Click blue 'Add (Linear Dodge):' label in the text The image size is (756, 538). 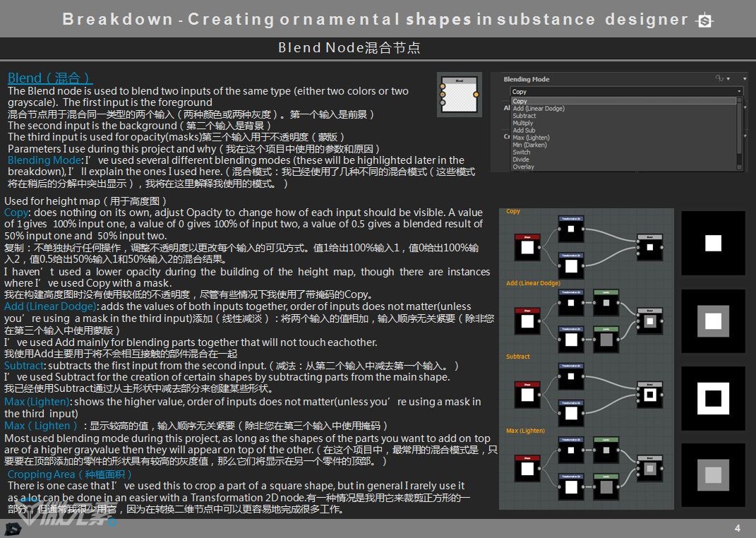click(x=52, y=306)
